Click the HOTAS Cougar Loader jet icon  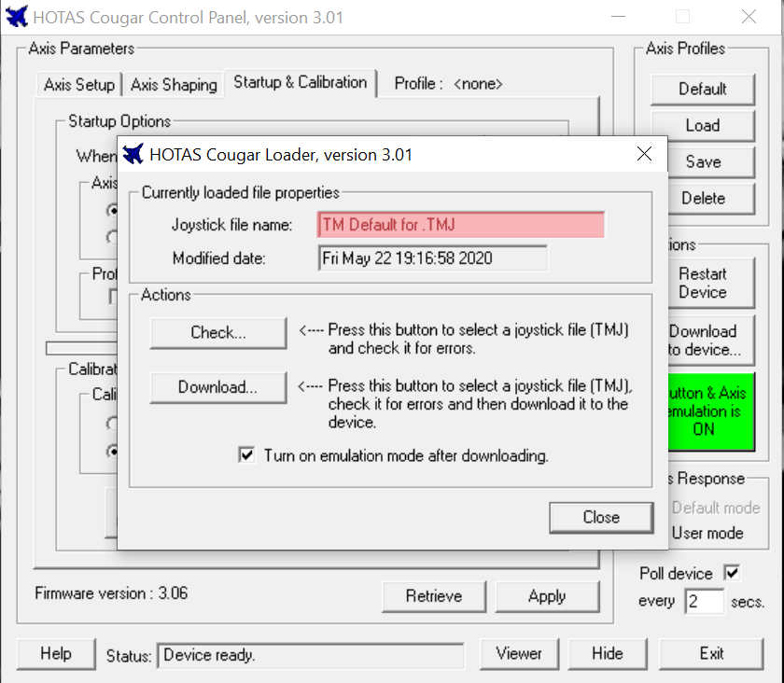click(x=133, y=154)
